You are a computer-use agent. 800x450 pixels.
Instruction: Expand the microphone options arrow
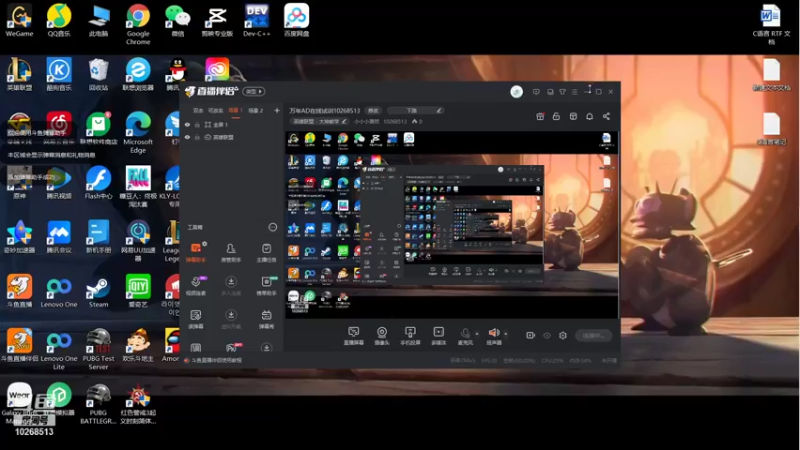tap(477, 334)
